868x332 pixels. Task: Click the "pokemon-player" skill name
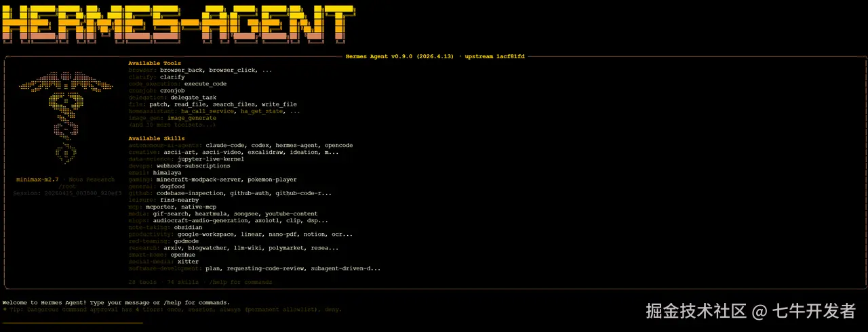coord(273,180)
